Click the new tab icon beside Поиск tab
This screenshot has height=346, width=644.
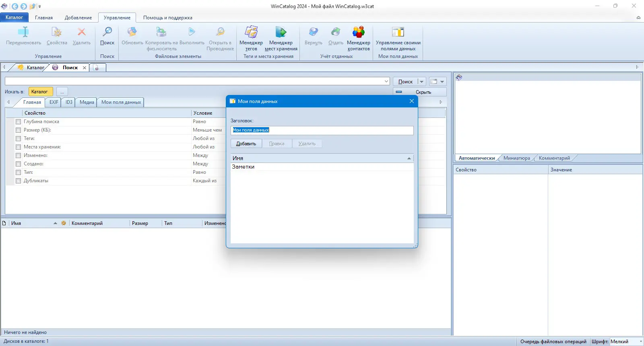96,68
